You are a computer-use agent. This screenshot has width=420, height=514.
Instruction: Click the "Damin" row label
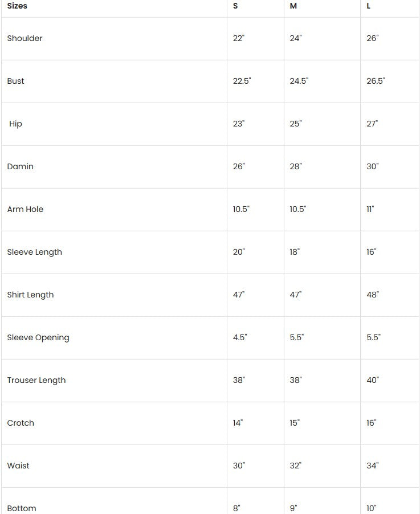tap(20, 166)
